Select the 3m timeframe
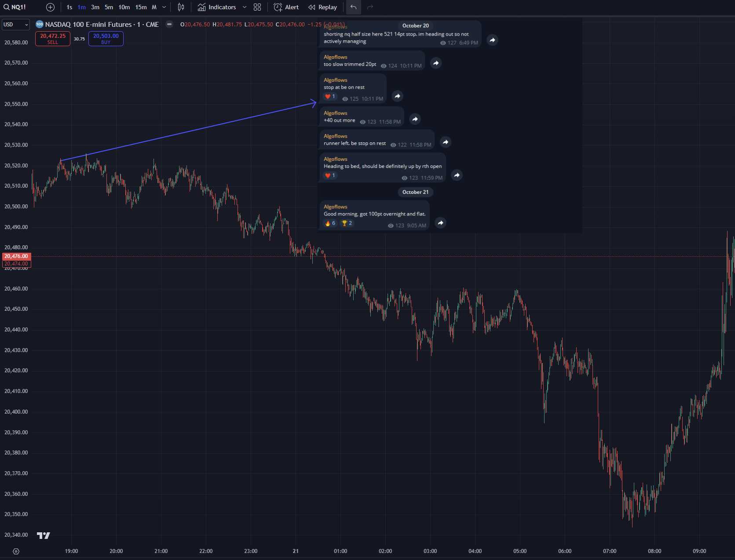Viewport: 735px width, 560px height. 95,7
